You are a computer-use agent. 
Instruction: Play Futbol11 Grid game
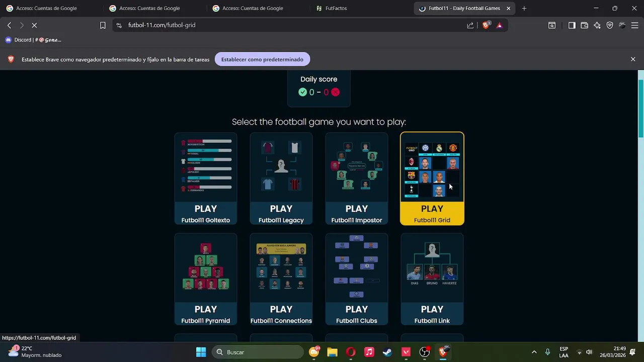pyautogui.click(x=432, y=214)
